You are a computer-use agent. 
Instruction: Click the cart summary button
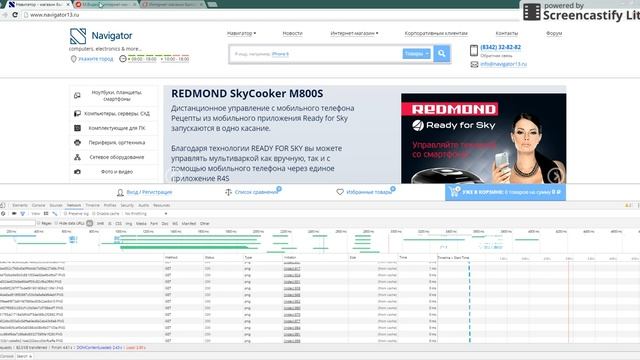(505, 192)
